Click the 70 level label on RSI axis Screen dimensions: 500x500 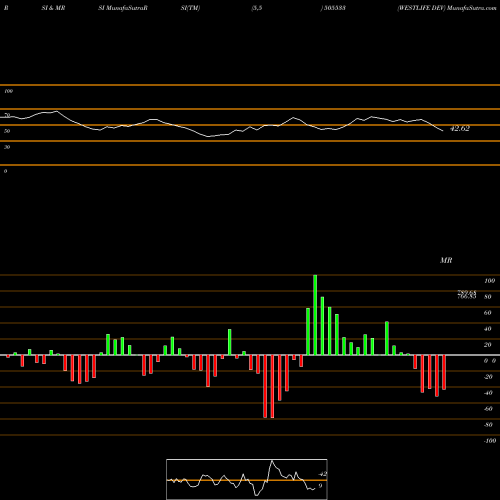[7, 115]
